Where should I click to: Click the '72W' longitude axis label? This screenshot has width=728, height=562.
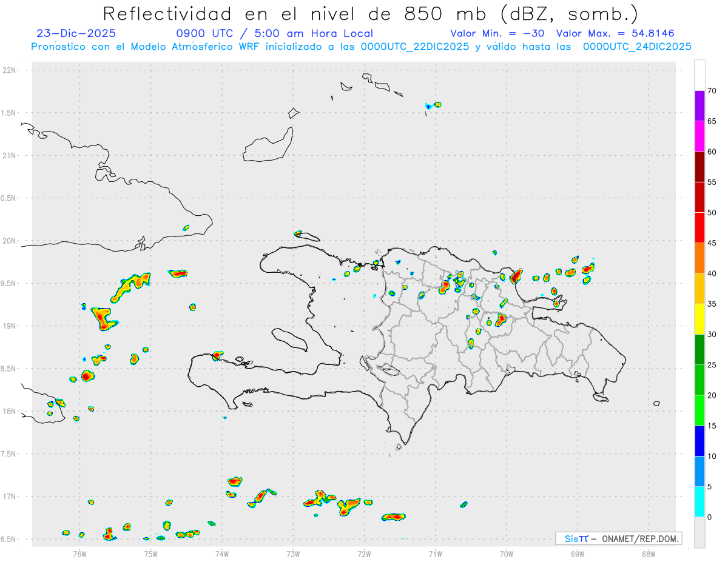coord(364,553)
